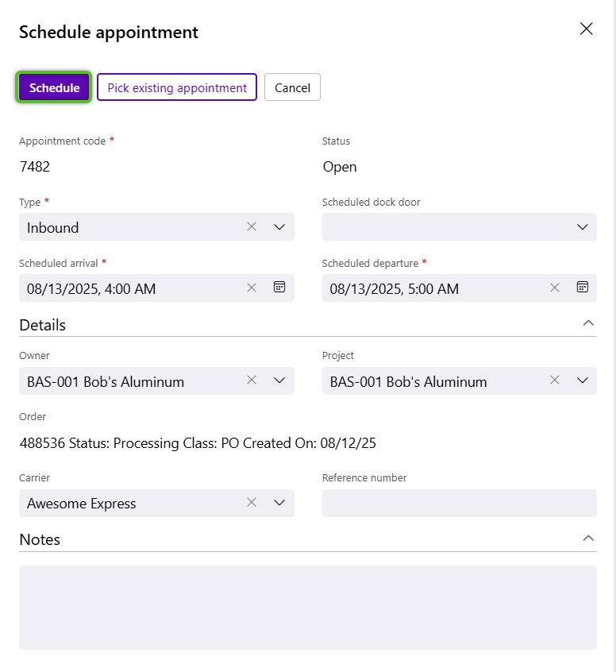Clear the Project field selection
The height and width of the screenshot is (672, 616).
pyautogui.click(x=554, y=380)
